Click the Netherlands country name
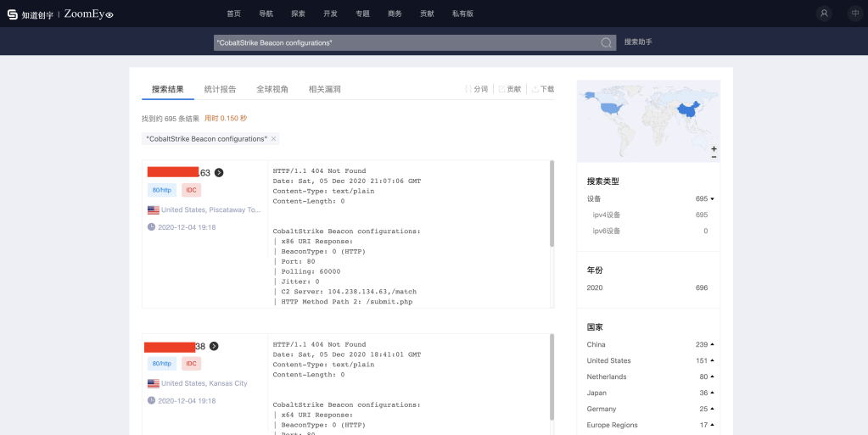Screen dimensions: 868x435 (607, 376)
